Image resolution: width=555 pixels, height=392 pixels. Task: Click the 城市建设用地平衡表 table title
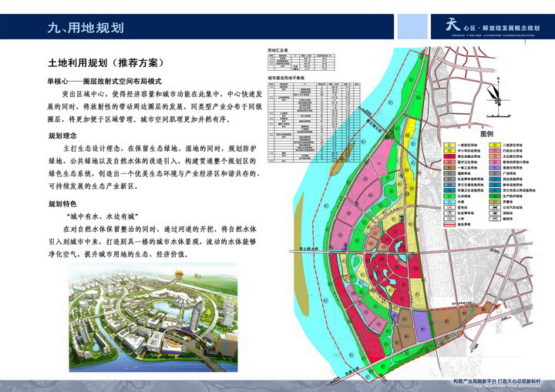286,78
